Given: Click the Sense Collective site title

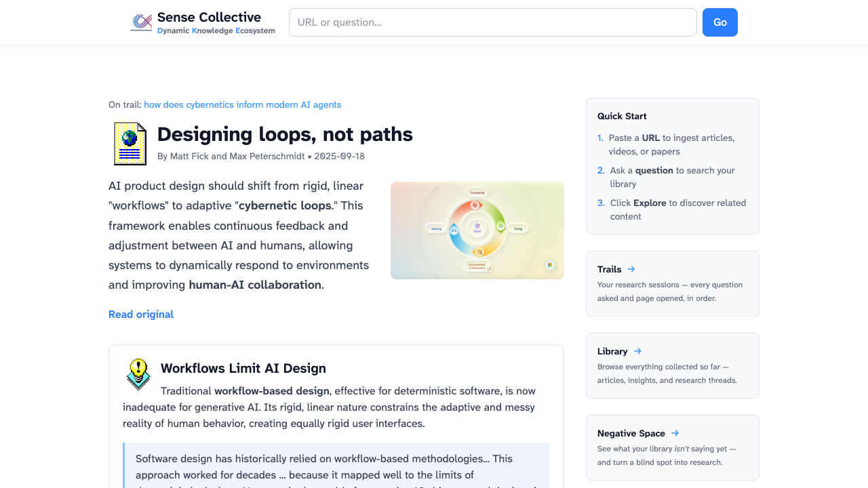Looking at the screenshot, I should pyautogui.click(x=209, y=17).
